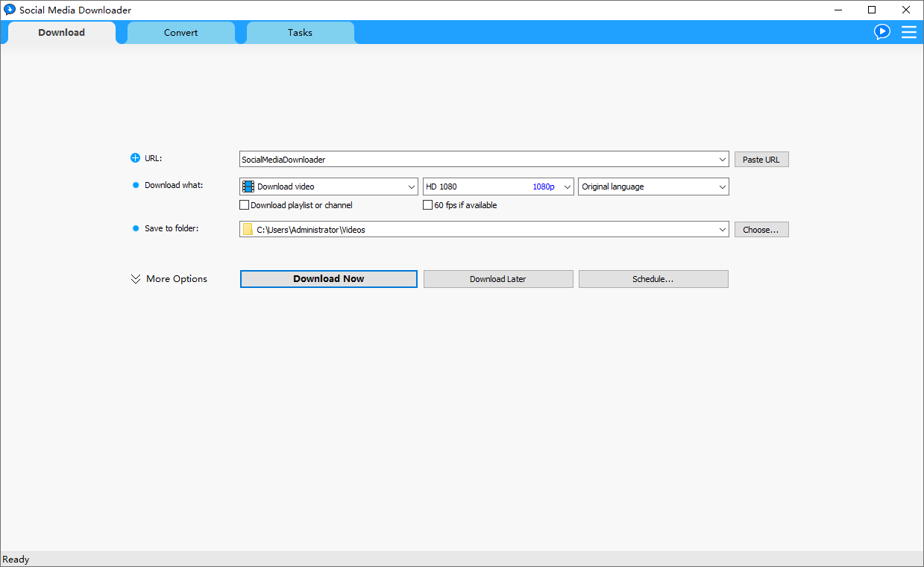This screenshot has height=567, width=924.
Task: Click the blue bullet next to Download what
Action: tap(136, 185)
